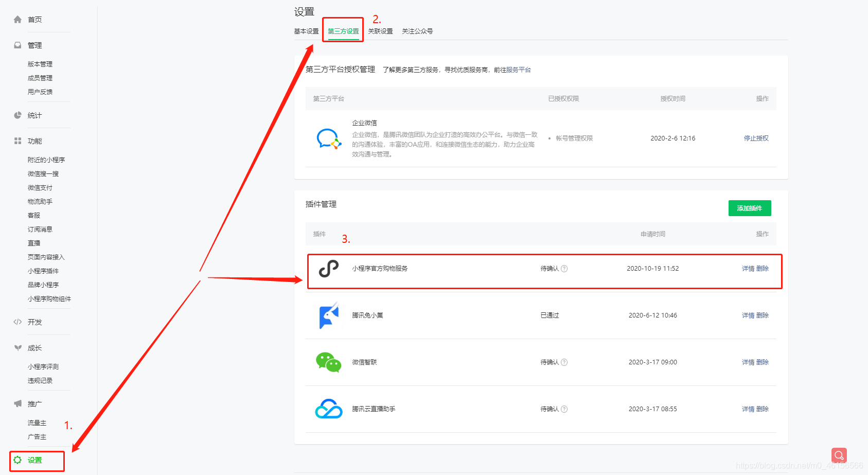This screenshot has height=475, width=868.
Task: Click 删除 for 微信智联
Action: click(x=763, y=362)
